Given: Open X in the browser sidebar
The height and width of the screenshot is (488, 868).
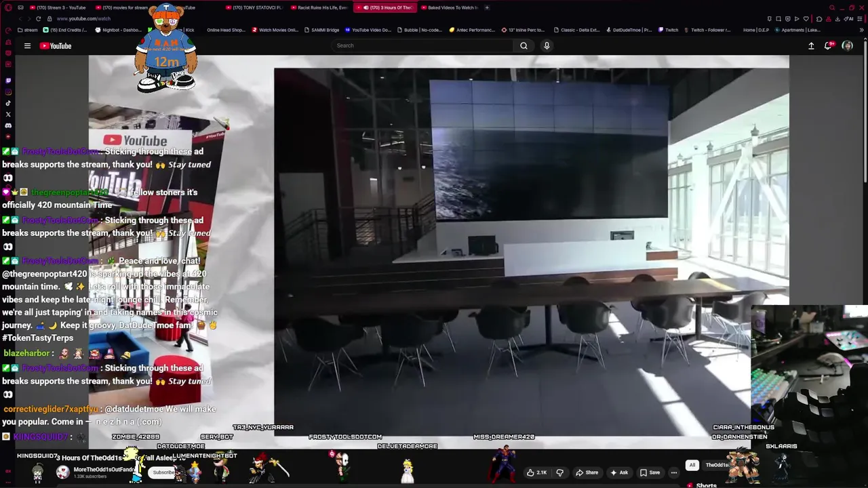Looking at the screenshot, I should click(8, 115).
